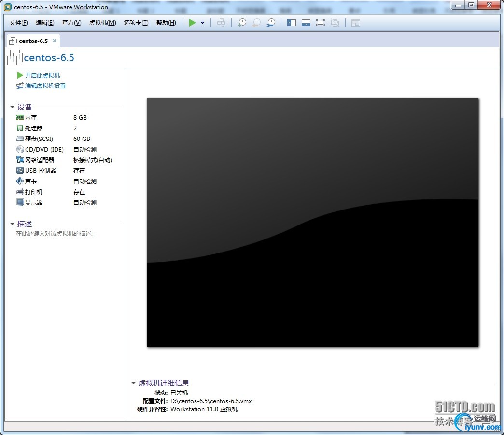The width and height of the screenshot is (504, 435).
Task: Open the 虚拟机(M) menu
Action: (102, 23)
